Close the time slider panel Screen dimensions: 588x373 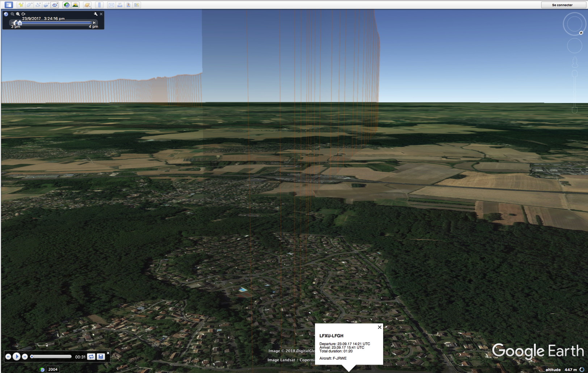tap(101, 14)
